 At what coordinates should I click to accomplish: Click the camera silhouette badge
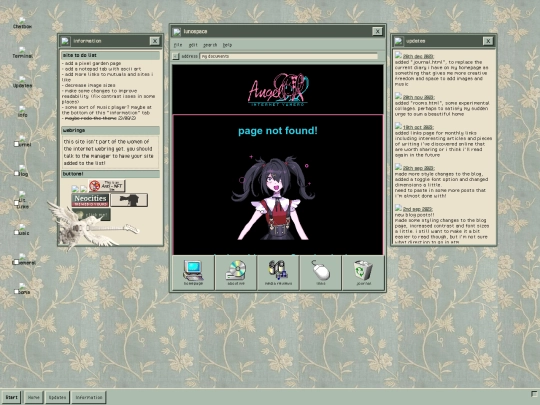tap(129, 200)
